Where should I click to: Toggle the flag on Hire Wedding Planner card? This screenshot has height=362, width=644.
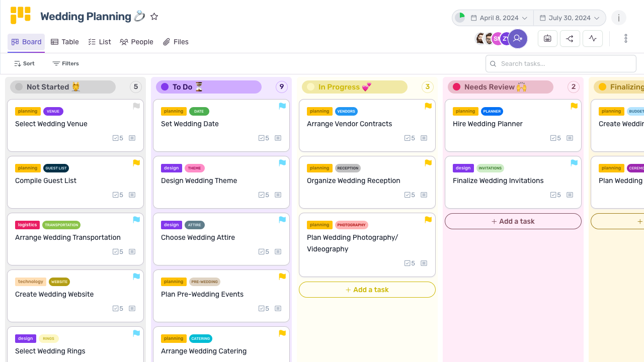coord(574,106)
